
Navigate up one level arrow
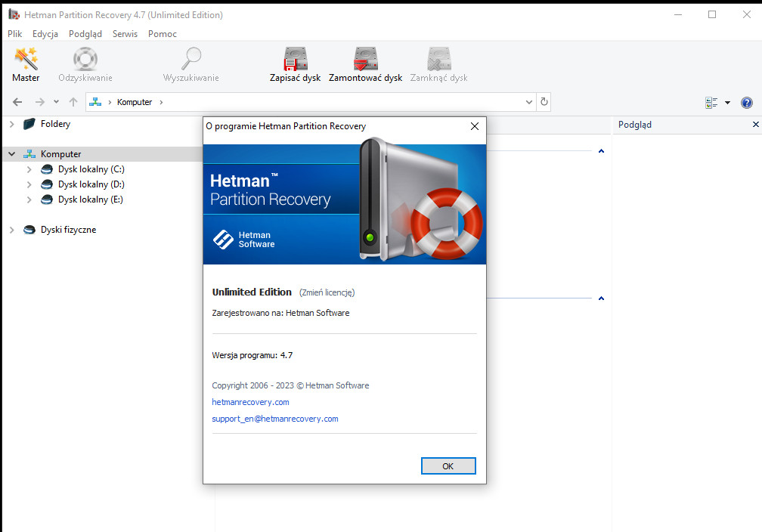click(x=73, y=102)
